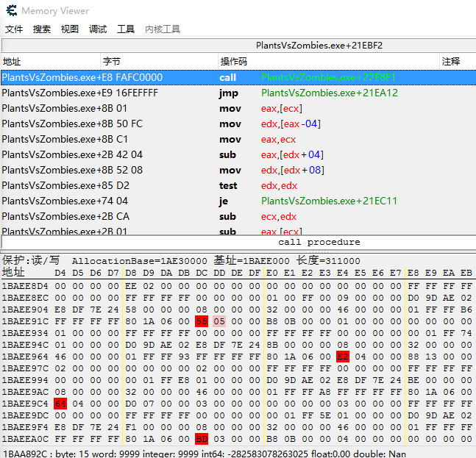The image size is (476, 458).
Task: Click red-highlighted byte 64 in row 1BAEE9C4
Action: pyautogui.click(x=60, y=404)
